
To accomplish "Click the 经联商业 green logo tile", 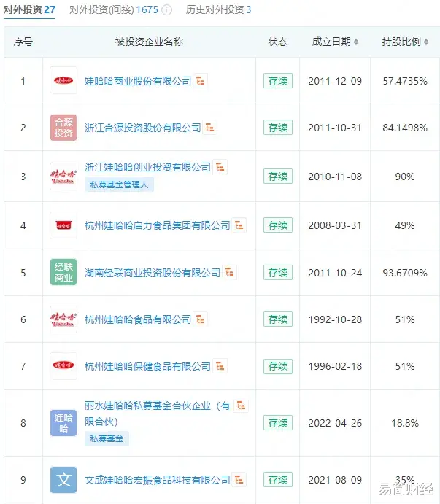I will click(x=63, y=272).
